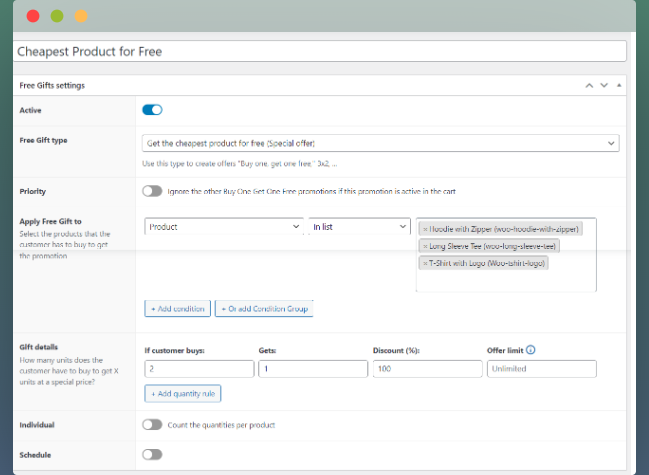649x475 pixels.
Task: Click the Apply Free Gift to label
Action: 50,221
